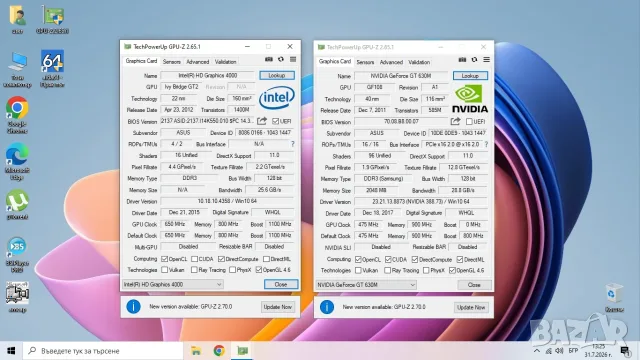This screenshot has width=640, height=360.
Task: Share BIOS icon in NVIDIA GPU-Z window
Action: click(x=455, y=121)
